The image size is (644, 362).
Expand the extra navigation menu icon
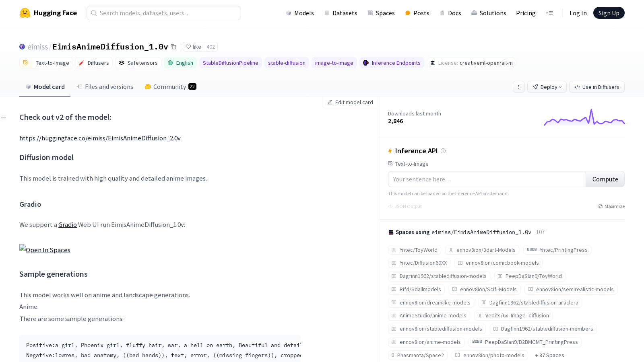[x=549, y=13]
